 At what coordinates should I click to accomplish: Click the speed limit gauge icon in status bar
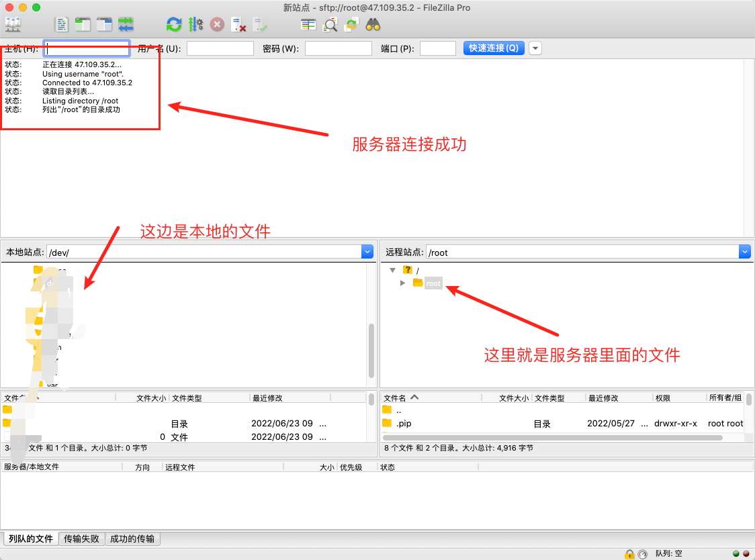click(643, 554)
